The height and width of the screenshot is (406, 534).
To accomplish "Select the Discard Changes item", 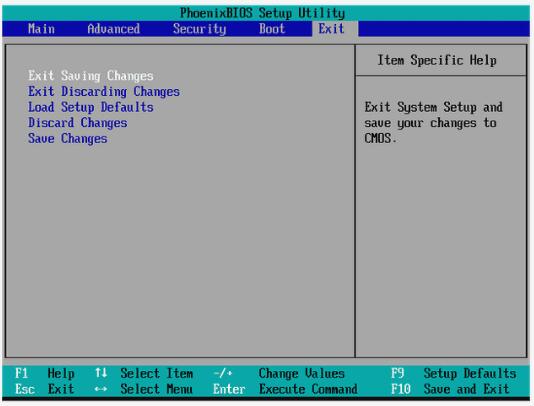I will [78, 123].
